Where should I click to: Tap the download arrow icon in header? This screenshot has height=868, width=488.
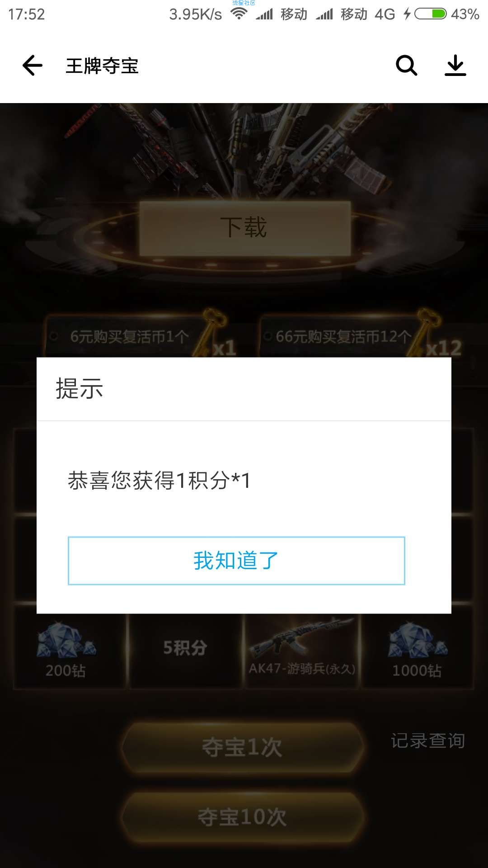[455, 66]
